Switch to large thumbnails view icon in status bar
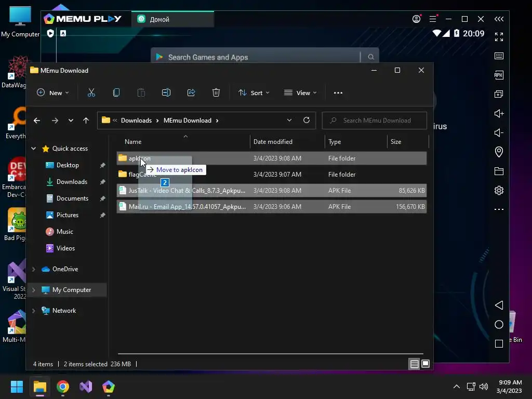 point(425,364)
